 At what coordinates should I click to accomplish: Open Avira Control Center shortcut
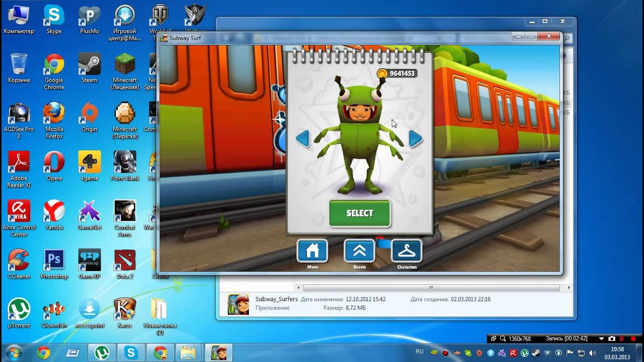[19, 219]
